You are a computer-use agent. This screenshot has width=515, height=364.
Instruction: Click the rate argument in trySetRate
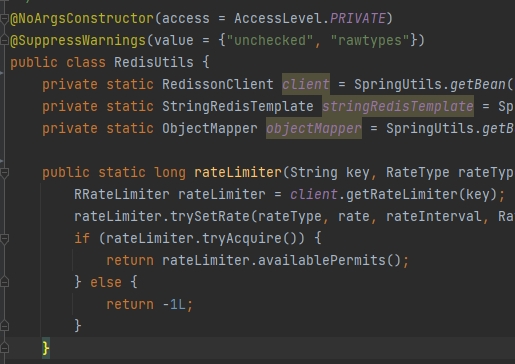pos(354,216)
